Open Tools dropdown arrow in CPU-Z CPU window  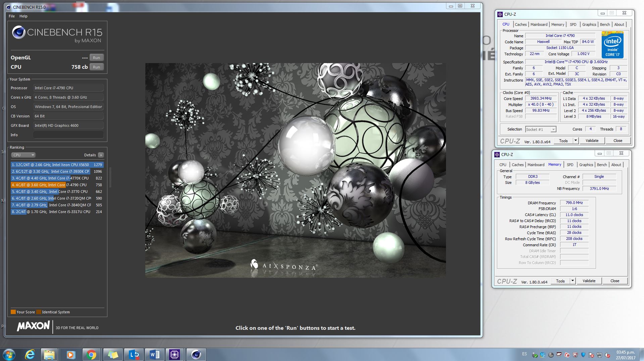coord(576,141)
